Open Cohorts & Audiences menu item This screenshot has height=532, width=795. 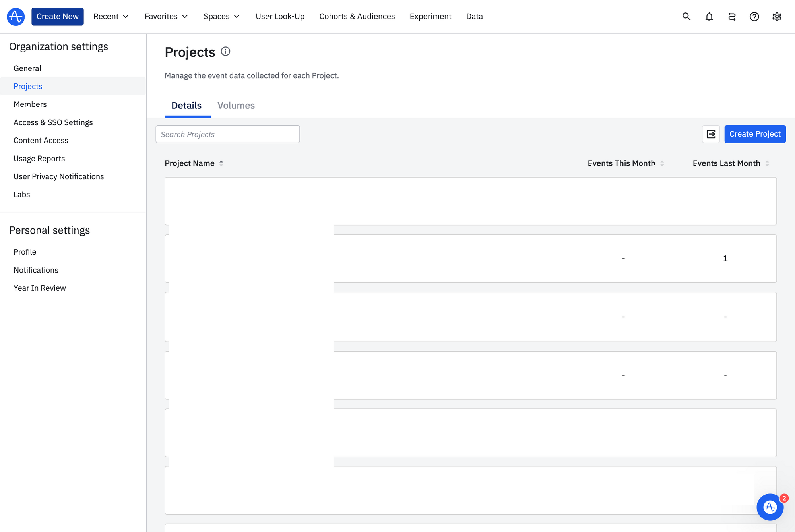(357, 17)
